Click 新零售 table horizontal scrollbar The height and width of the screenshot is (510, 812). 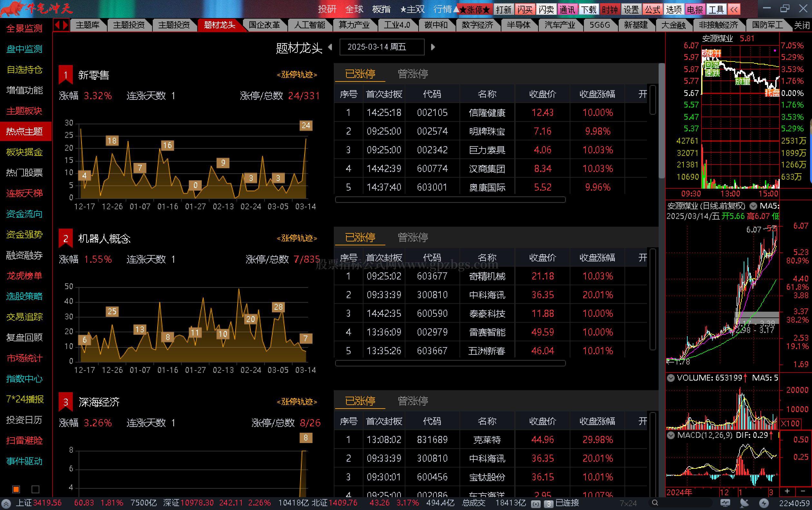(x=450, y=199)
